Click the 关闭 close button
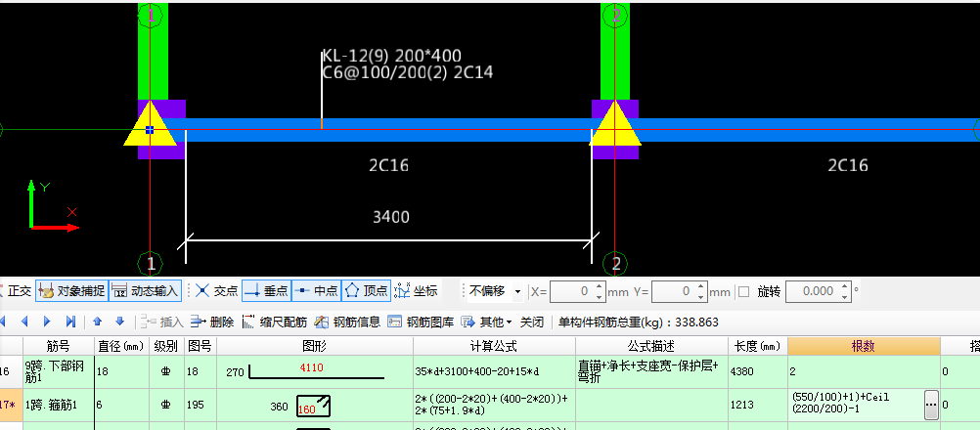Viewport: 980px width, 430px height. pos(532,322)
